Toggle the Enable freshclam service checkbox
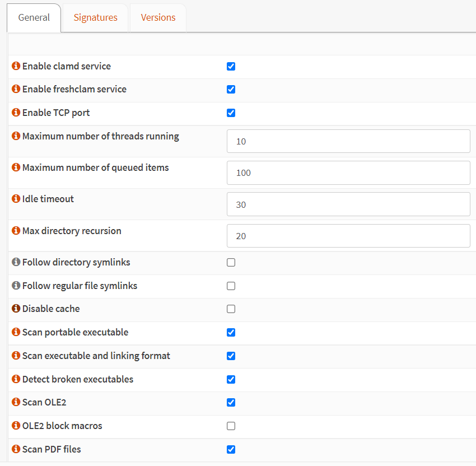Screen dimensions: 476x466 click(x=231, y=89)
